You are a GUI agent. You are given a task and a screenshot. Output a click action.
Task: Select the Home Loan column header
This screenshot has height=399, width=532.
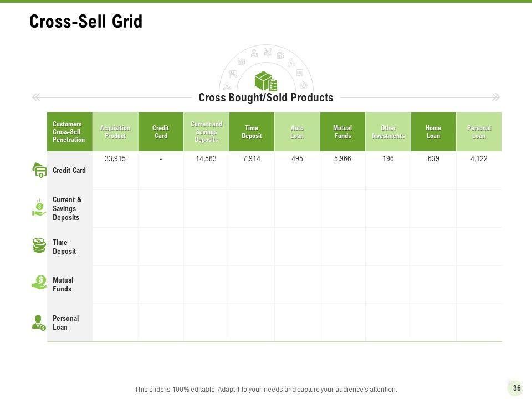[x=433, y=132]
